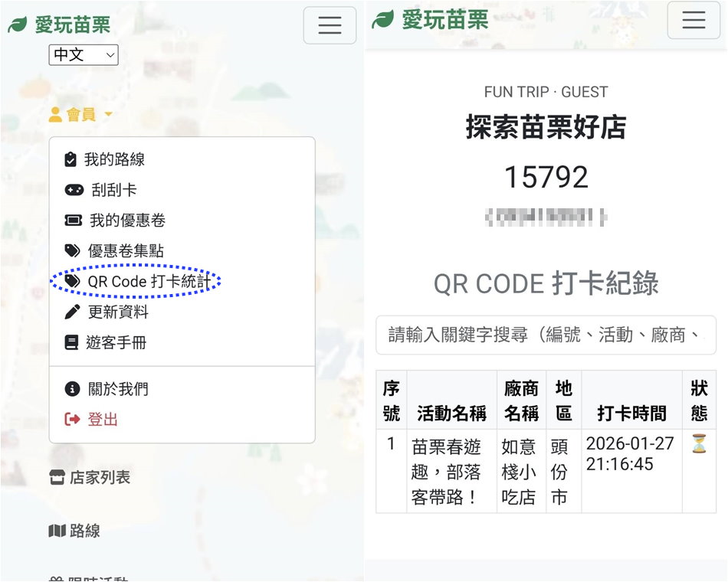Click the 優惠卷集點 tag icon

[x=72, y=251]
